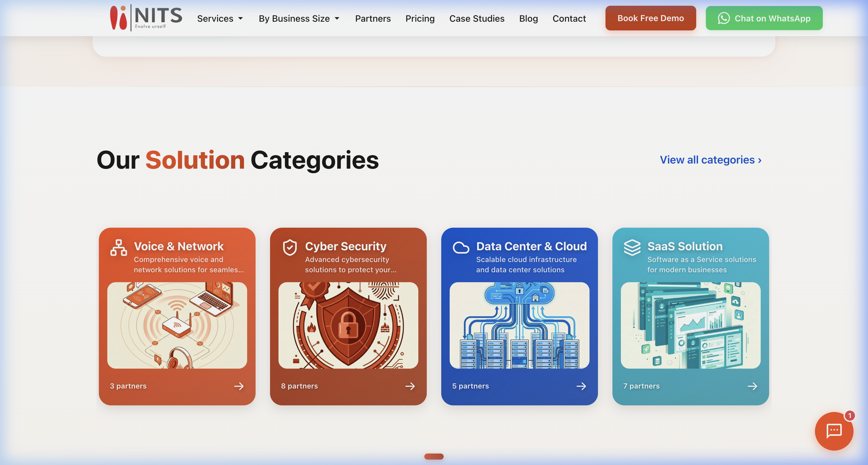Viewport: 868px width, 465px height.
Task: Click the 3 partners text
Action: (128, 386)
